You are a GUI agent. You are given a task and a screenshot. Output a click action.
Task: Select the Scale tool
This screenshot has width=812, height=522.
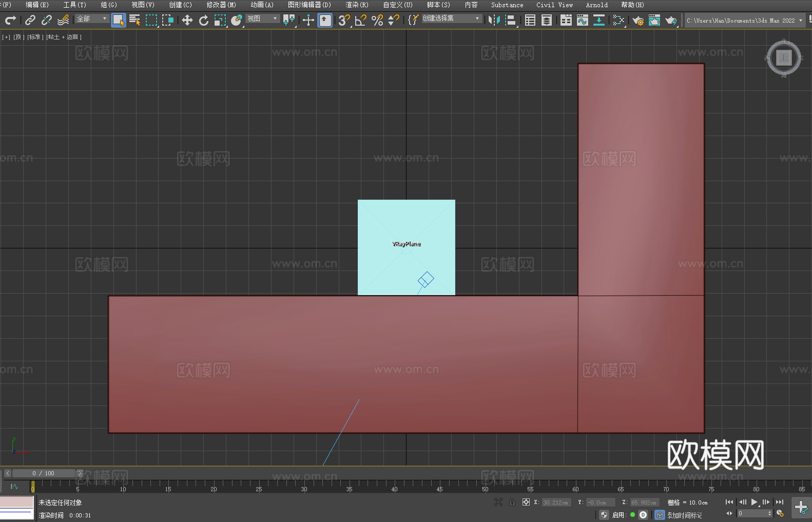pos(220,20)
